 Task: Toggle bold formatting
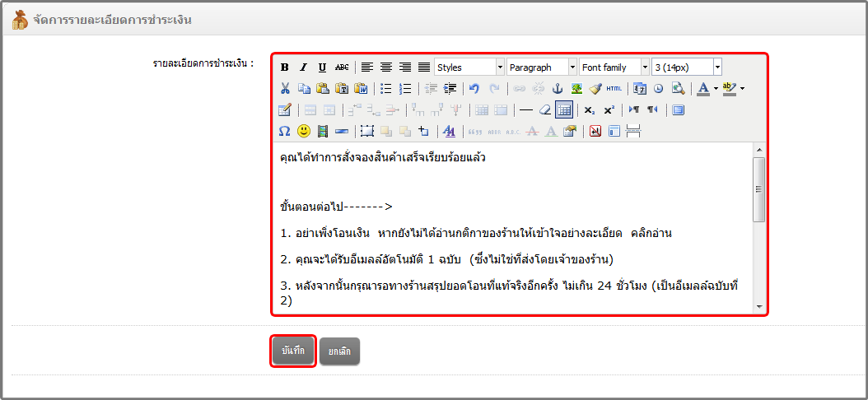pos(285,67)
